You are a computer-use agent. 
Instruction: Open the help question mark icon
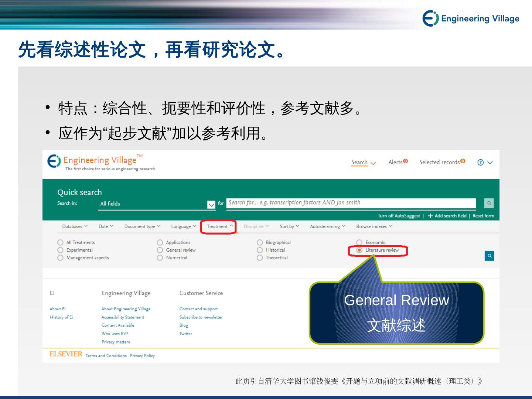pos(480,163)
